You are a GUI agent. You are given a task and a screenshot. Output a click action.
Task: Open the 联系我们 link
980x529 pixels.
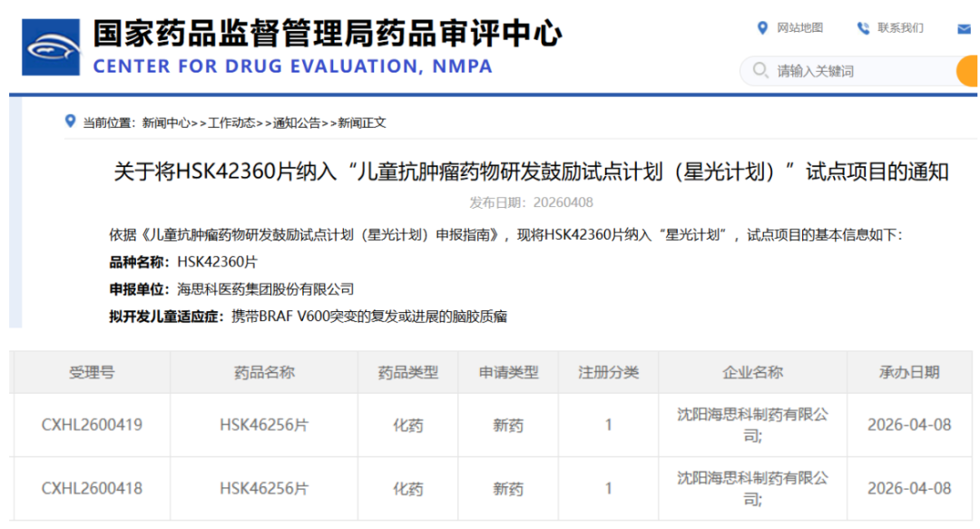(900, 28)
